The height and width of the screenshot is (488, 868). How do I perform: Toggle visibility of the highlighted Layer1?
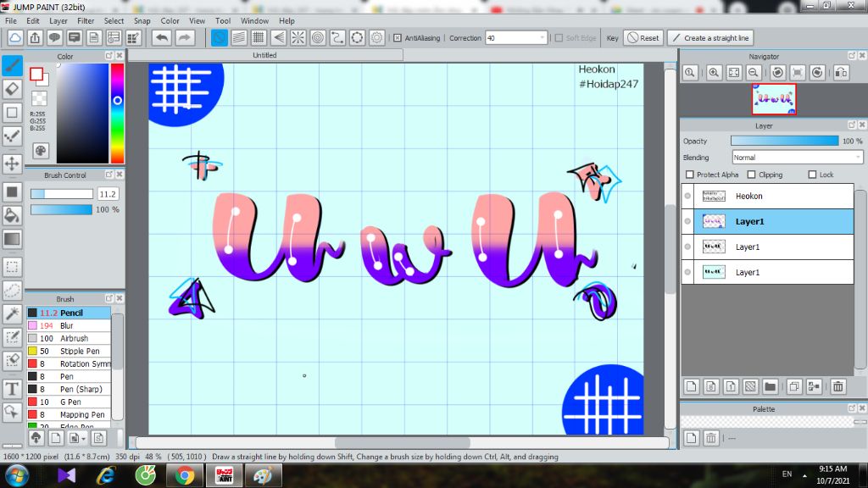point(687,221)
